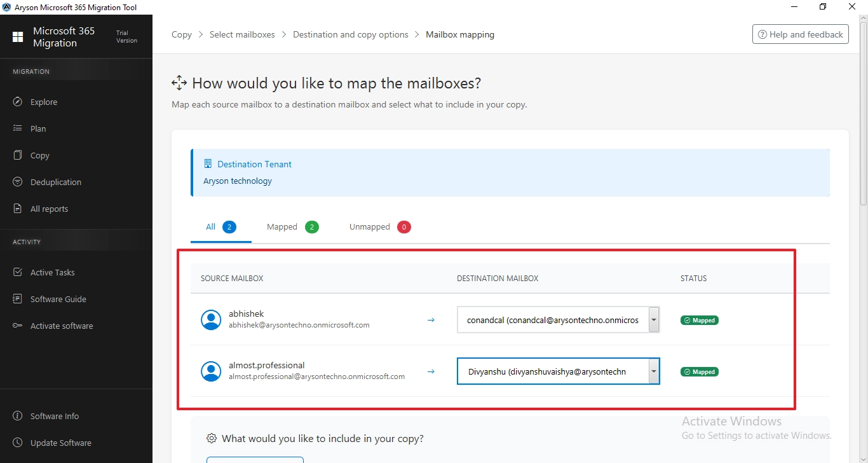868x463 pixels.
Task: Click the Mailbox mapping breadcrumb
Action: coord(460,34)
